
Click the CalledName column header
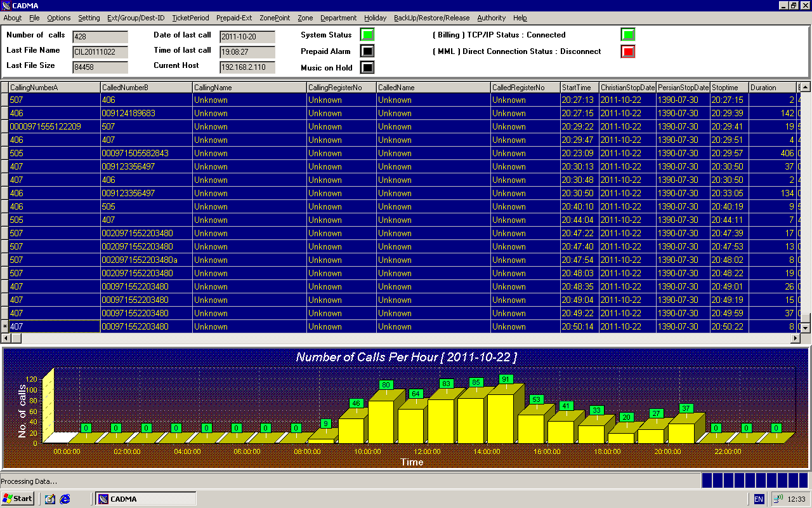(x=433, y=88)
